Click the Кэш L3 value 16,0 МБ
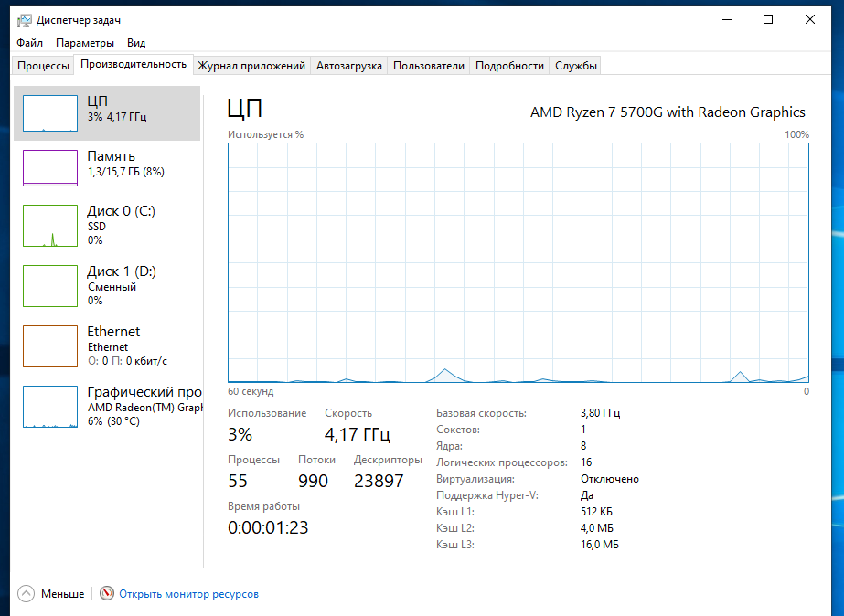Viewport: 844px width, 616px height. point(600,545)
